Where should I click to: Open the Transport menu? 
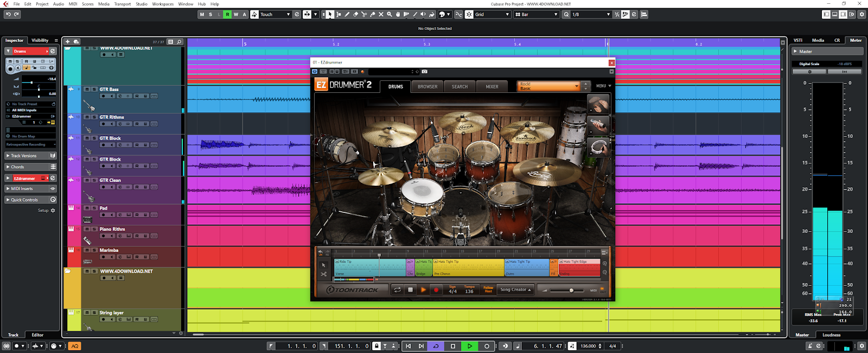(122, 4)
